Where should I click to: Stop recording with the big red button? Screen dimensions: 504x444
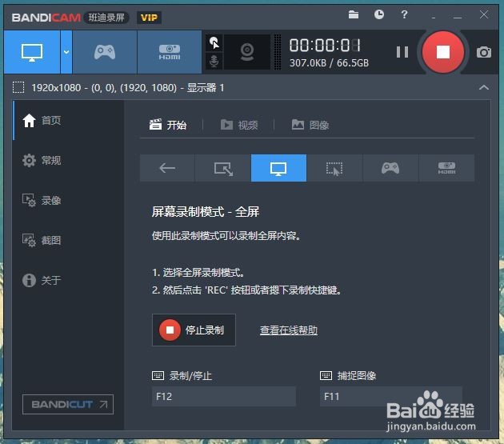442,52
